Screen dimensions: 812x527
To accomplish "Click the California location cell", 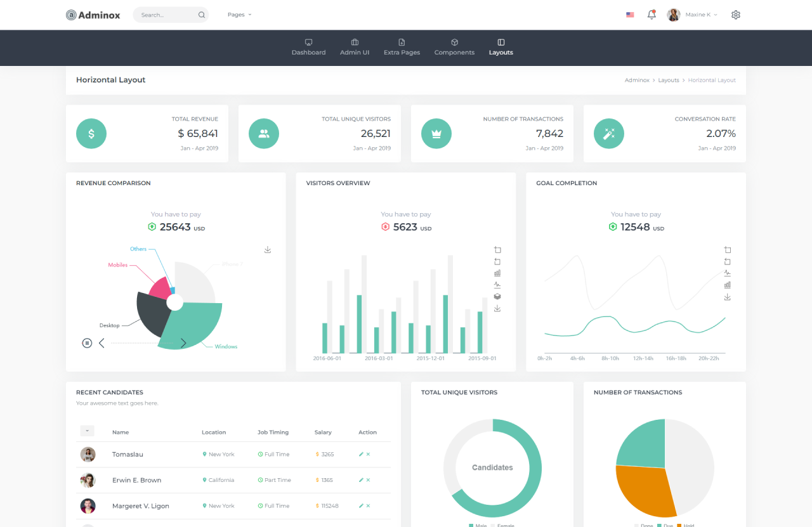I will point(218,480).
